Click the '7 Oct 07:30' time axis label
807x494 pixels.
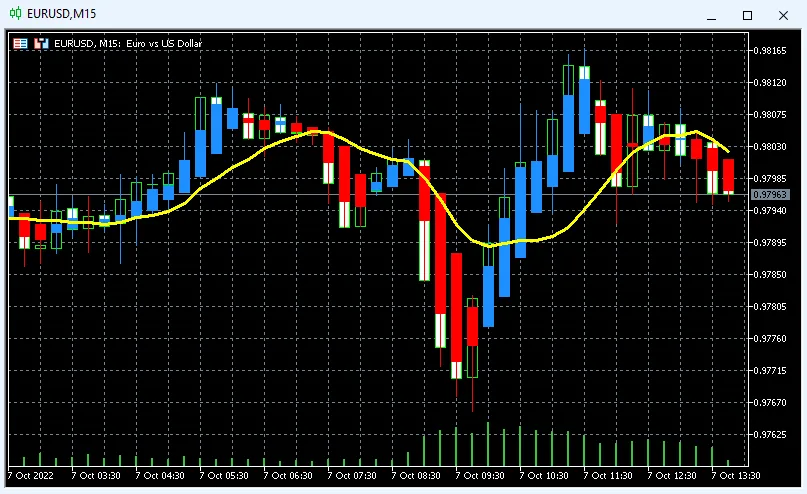(x=352, y=475)
